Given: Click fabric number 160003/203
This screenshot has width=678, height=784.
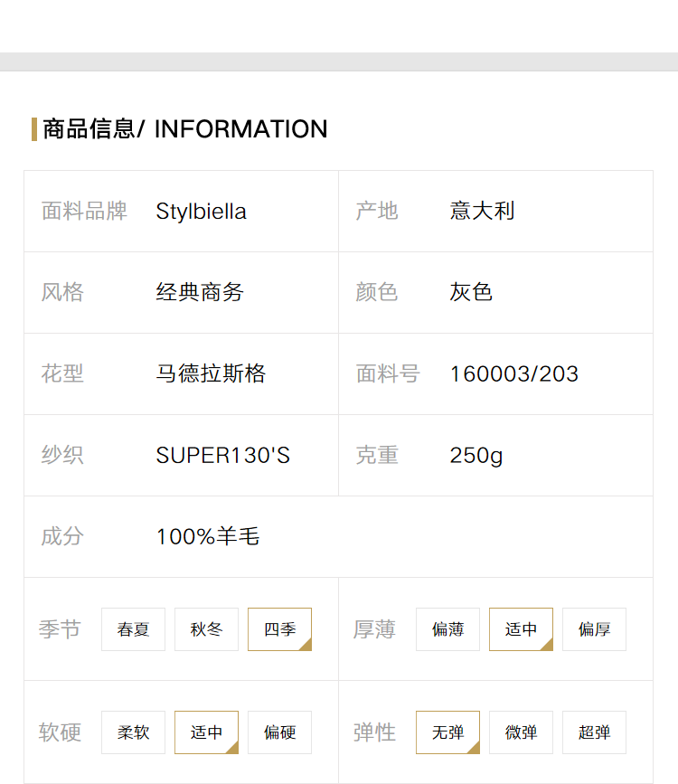Looking at the screenshot, I should click(514, 374).
